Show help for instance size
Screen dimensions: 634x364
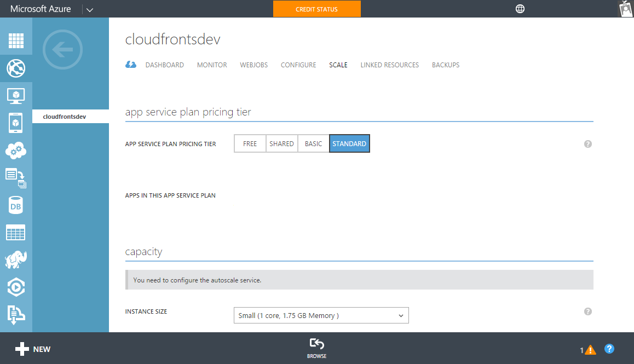tap(588, 311)
